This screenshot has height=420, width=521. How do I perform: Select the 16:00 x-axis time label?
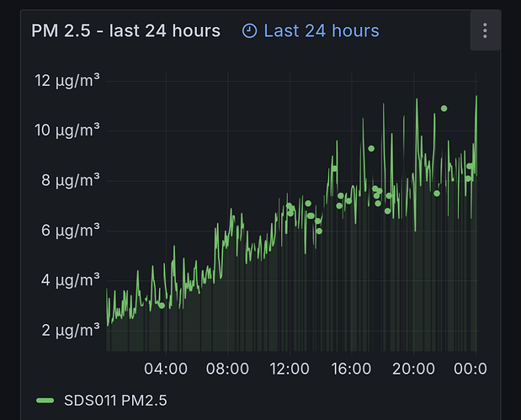point(352,369)
